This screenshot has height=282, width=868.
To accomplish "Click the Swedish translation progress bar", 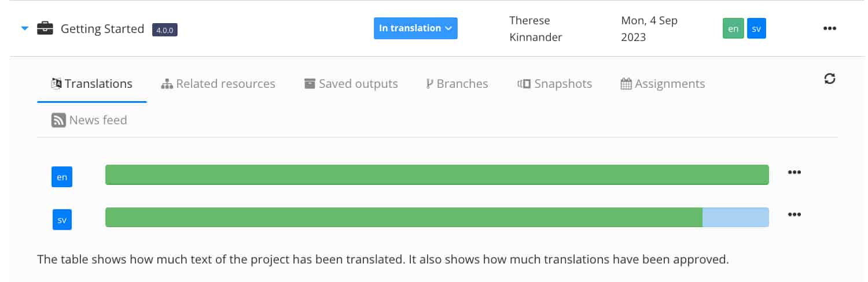I will [x=437, y=217].
